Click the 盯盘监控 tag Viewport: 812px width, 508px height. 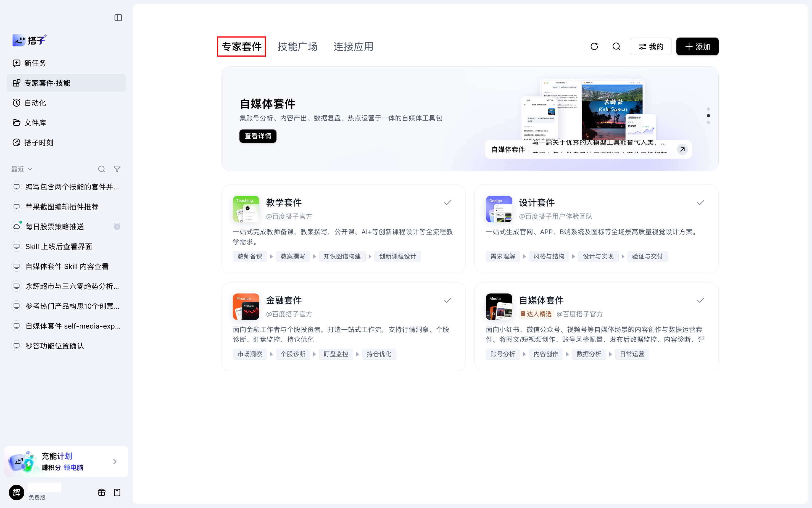pos(336,354)
